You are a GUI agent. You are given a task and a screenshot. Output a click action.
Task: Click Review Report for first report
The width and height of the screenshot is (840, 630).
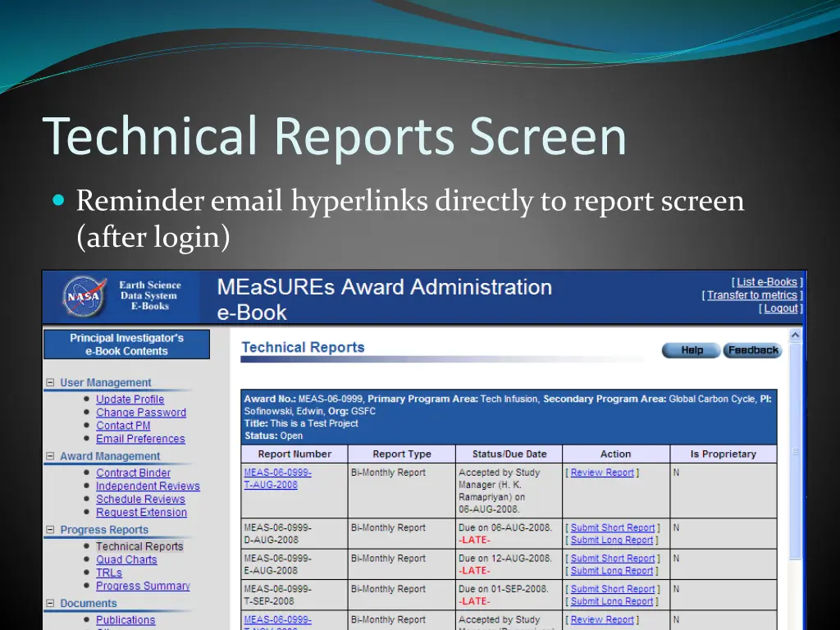(x=602, y=472)
